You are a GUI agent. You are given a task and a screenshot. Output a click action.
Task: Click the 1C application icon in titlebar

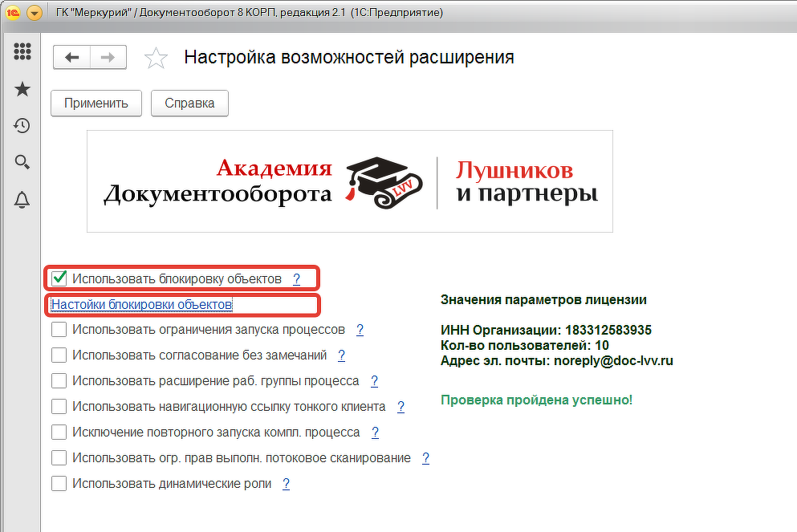[x=13, y=13]
